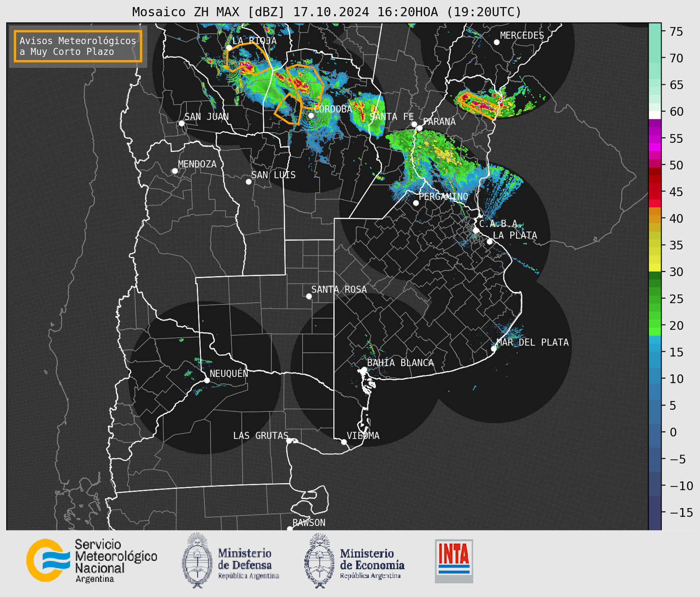Click the 'República Argentina' text under Ministerio de Defensa
Image resolution: width=700 pixels, height=597 pixels.
[x=249, y=576]
